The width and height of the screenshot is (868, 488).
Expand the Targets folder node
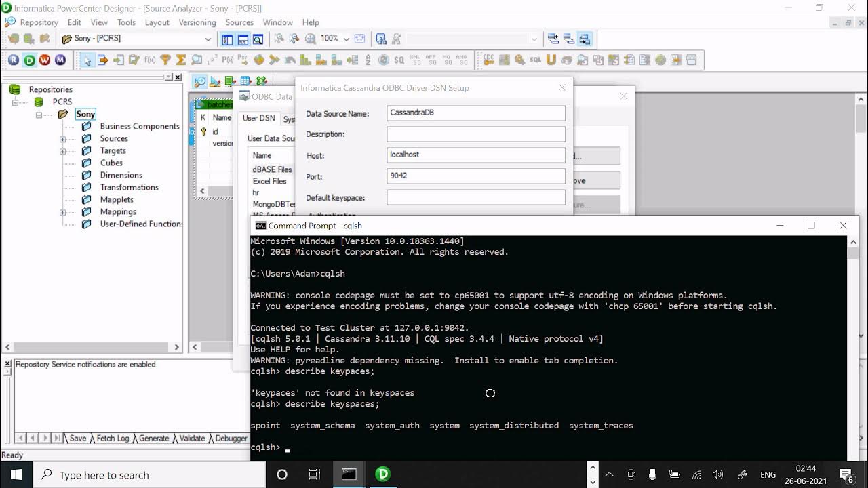[x=62, y=151]
